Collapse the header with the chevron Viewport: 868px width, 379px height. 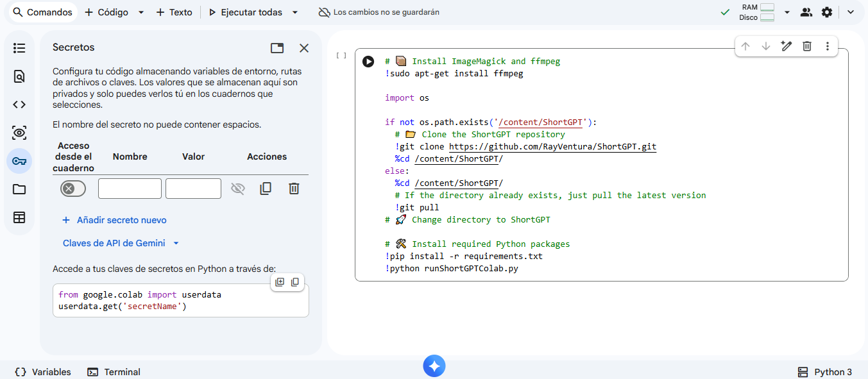pos(851,12)
